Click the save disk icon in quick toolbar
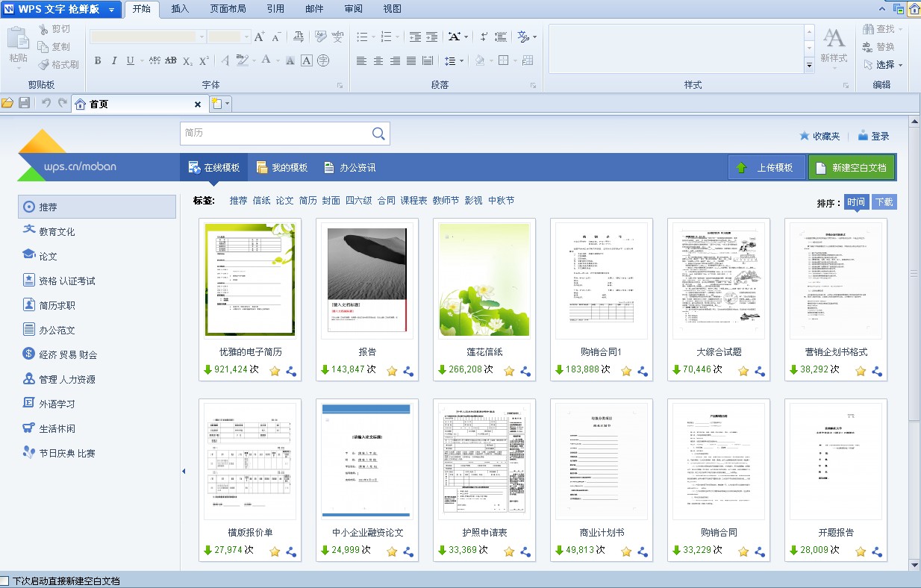The image size is (921, 588). point(24,103)
